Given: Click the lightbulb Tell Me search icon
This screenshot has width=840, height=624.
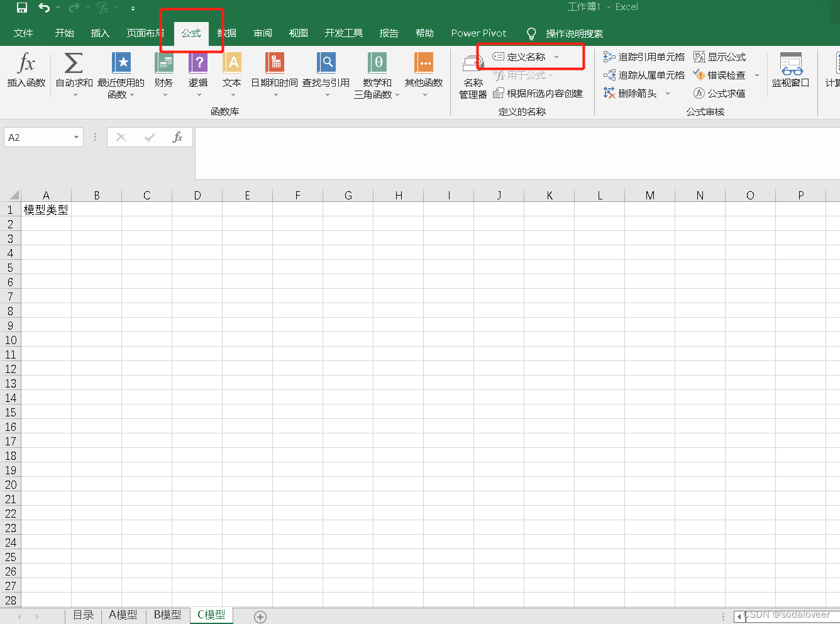Looking at the screenshot, I should point(531,33).
